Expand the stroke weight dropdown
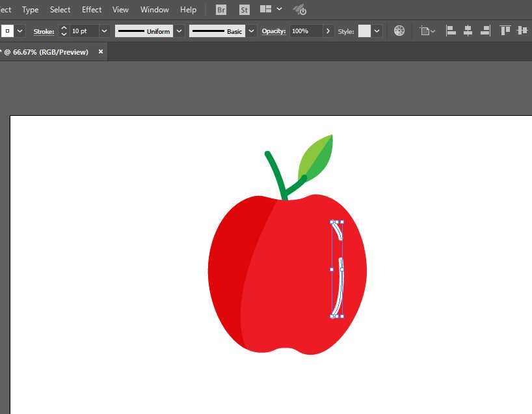532x414 pixels. click(104, 31)
